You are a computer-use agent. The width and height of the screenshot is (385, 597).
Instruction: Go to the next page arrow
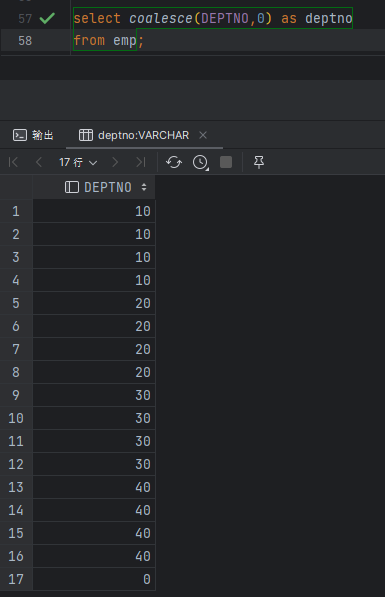pyautogui.click(x=115, y=163)
